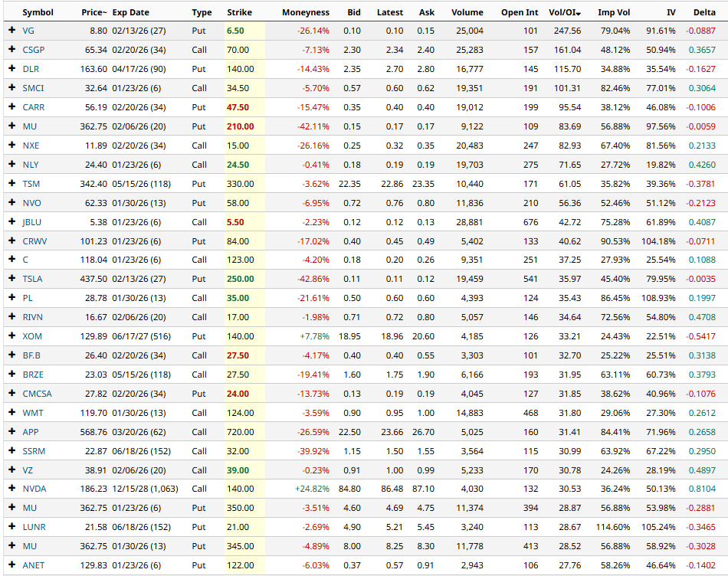
Task: Open the SMCI symbol link
Action: pos(33,88)
